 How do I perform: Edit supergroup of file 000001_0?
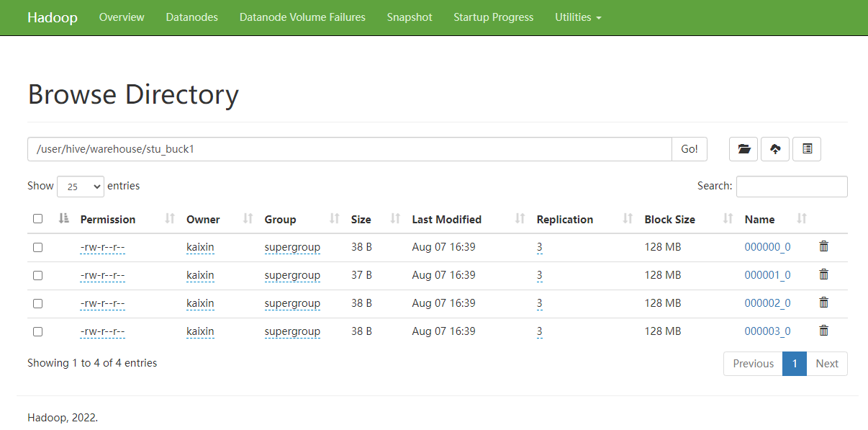pyautogui.click(x=292, y=275)
